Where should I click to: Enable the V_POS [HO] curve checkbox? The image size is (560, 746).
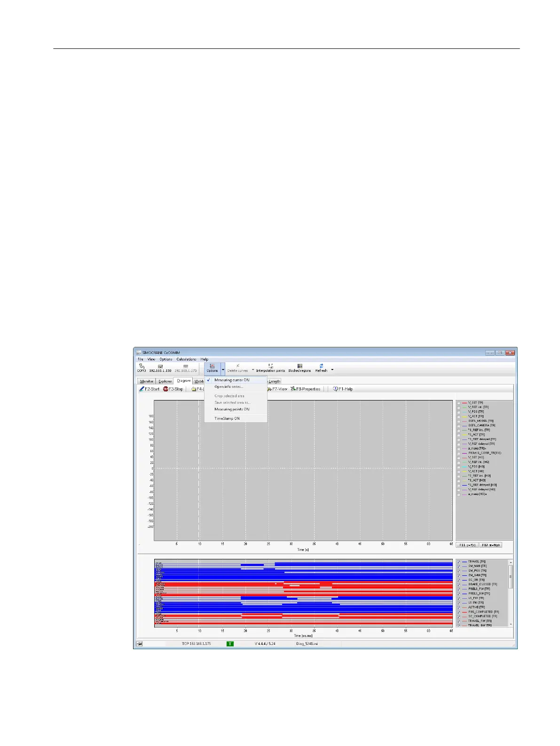point(459,467)
